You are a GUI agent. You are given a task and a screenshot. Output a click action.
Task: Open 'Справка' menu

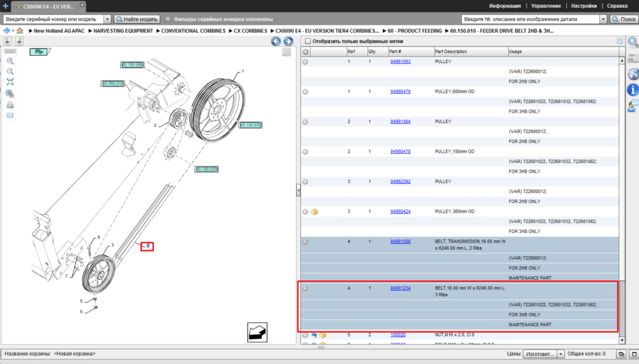[617, 6]
